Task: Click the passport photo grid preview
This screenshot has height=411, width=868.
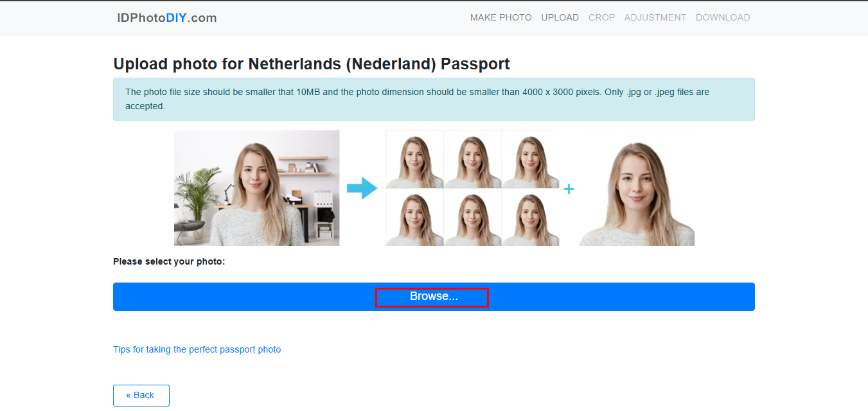Action: [x=472, y=188]
